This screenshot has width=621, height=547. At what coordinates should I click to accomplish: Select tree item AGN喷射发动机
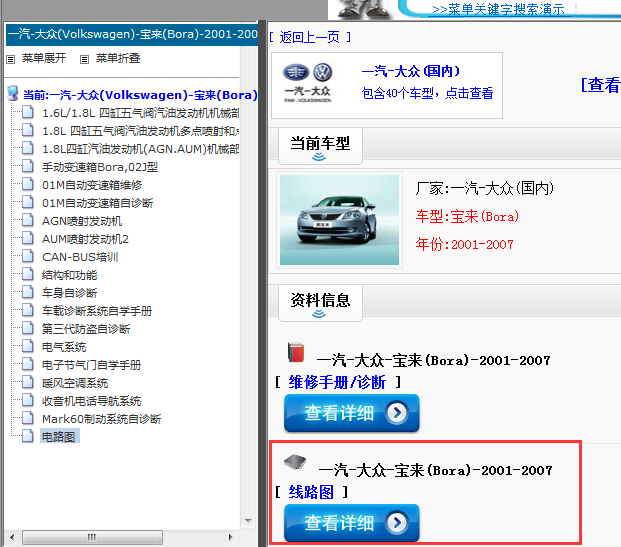tap(82, 221)
